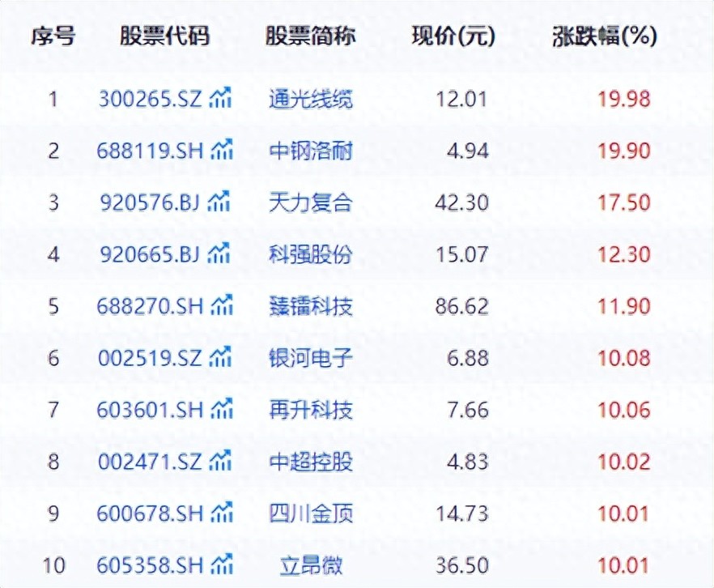Image resolution: width=714 pixels, height=588 pixels.
Task: Click the 股票代码 column header
Action: (165, 36)
